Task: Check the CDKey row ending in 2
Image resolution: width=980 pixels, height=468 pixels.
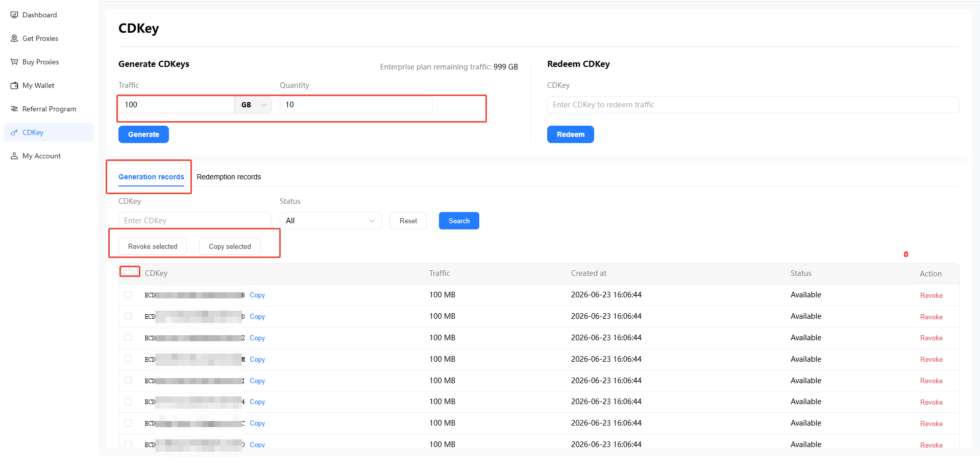Action: click(x=128, y=338)
